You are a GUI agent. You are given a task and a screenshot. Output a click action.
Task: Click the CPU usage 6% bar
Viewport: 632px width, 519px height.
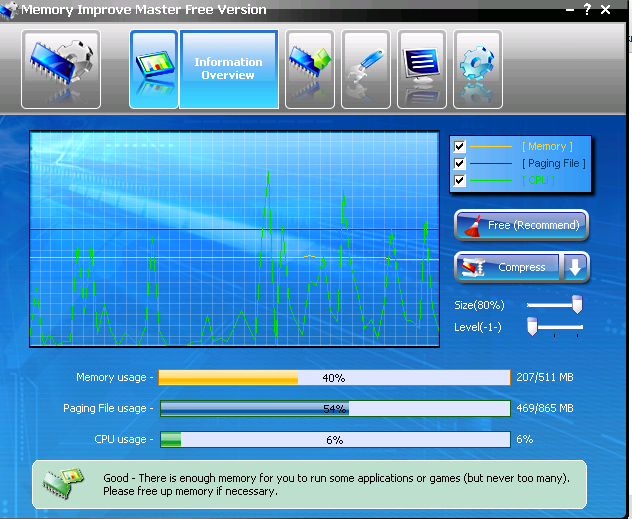click(335, 439)
